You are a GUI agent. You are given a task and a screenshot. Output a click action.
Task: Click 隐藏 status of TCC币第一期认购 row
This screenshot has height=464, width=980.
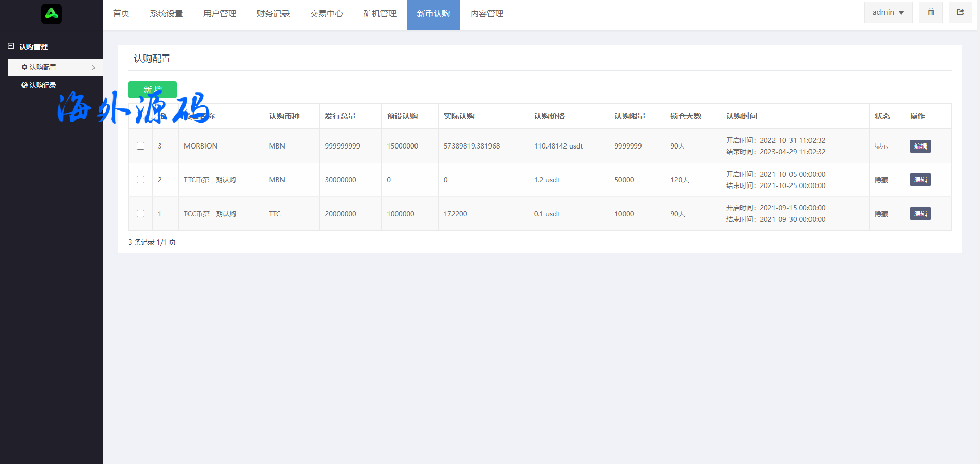pyautogui.click(x=881, y=214)
